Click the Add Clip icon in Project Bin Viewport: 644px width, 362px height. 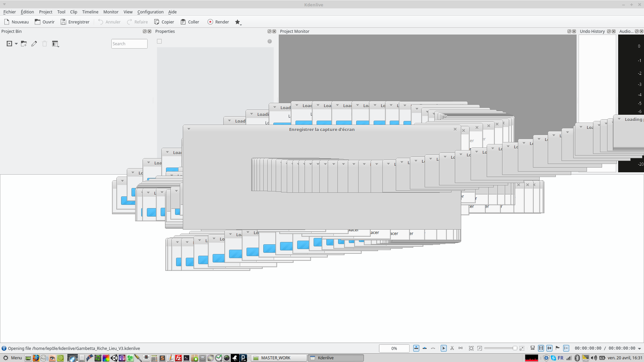(x=9, y=44)
